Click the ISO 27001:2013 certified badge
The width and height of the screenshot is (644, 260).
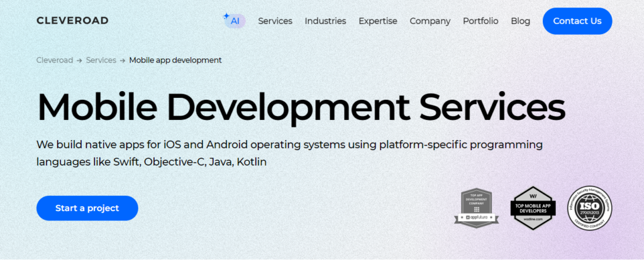pos(590,208)
